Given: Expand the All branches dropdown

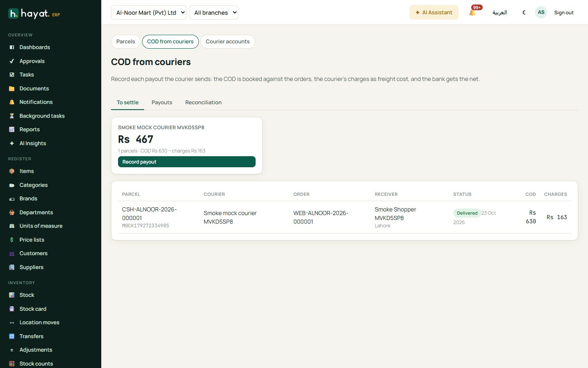Looking at the screenshot, I should [214, 13].
